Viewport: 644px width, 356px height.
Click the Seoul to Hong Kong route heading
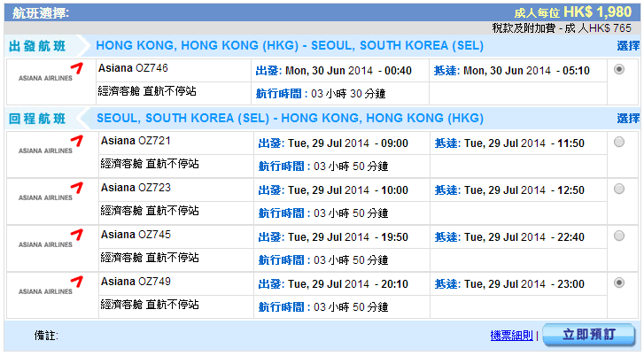pos(289,118)
